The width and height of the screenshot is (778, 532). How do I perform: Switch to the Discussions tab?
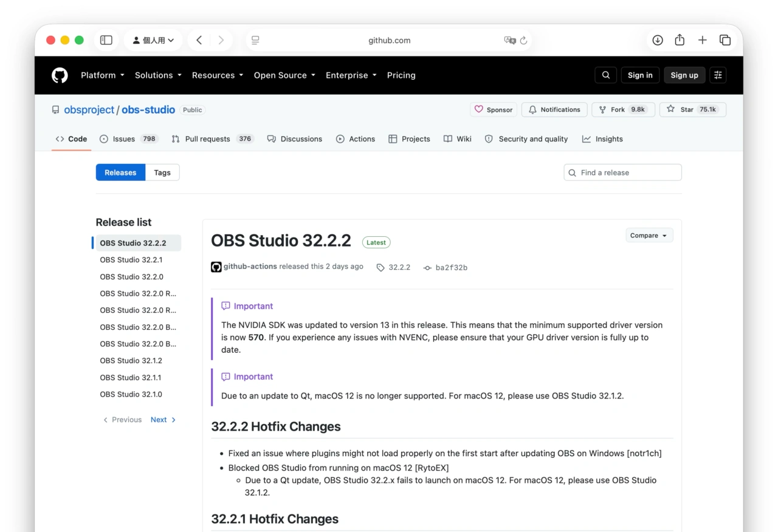tap(295, 139)
